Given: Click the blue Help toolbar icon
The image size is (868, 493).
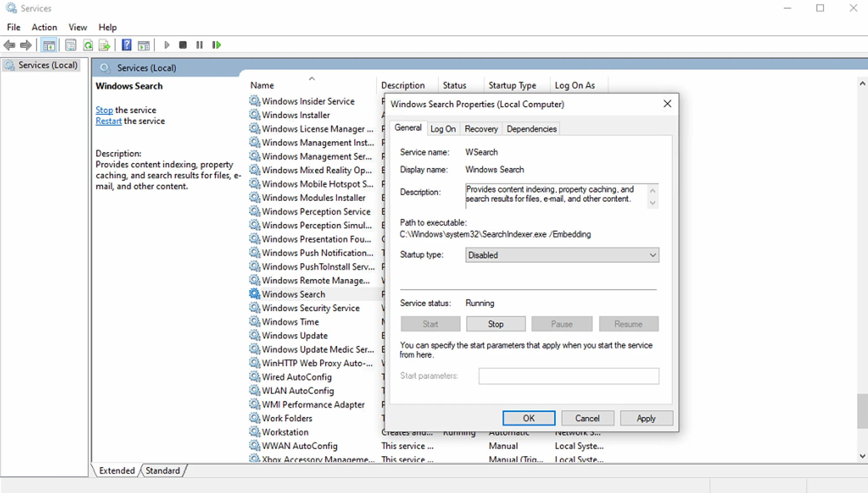Looking at the screenshot, I should [126, 45].
